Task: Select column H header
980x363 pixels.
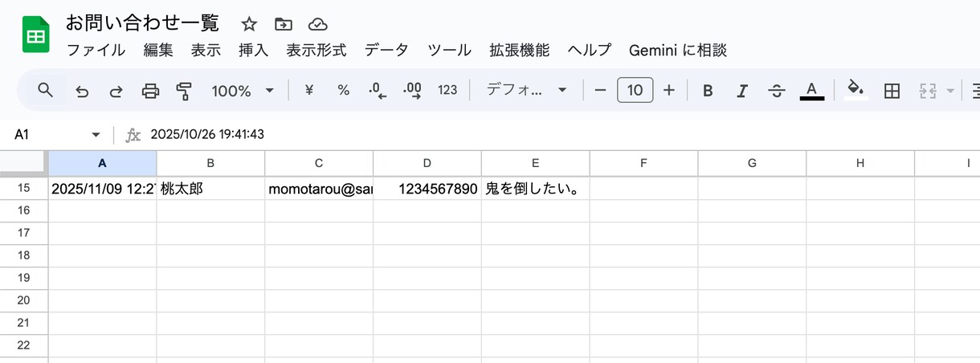Action: click(x=860, y=163)
